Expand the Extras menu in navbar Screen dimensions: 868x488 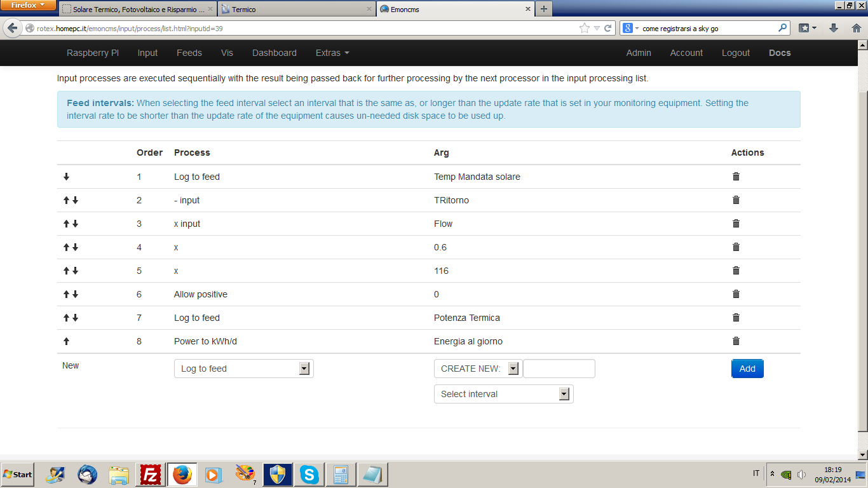tap(332, 53)
